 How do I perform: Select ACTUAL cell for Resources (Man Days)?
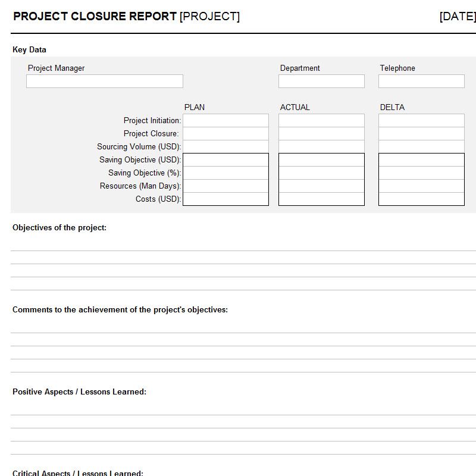tap(321, 186)
